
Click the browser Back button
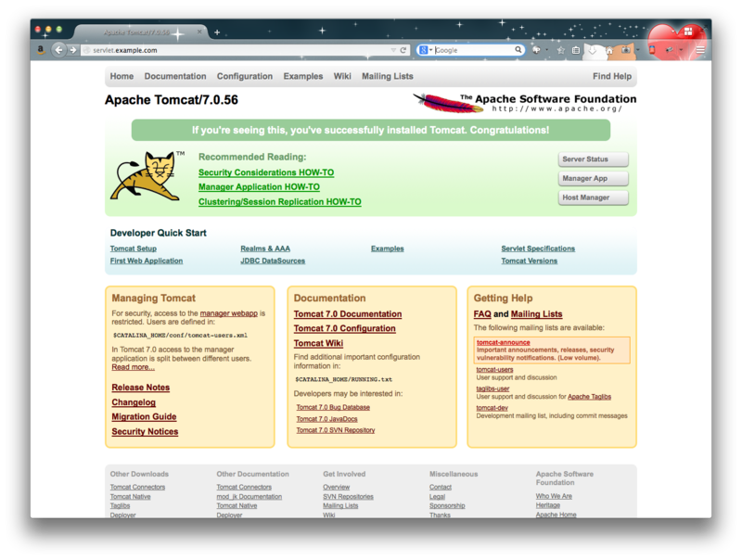pos(58,50)
